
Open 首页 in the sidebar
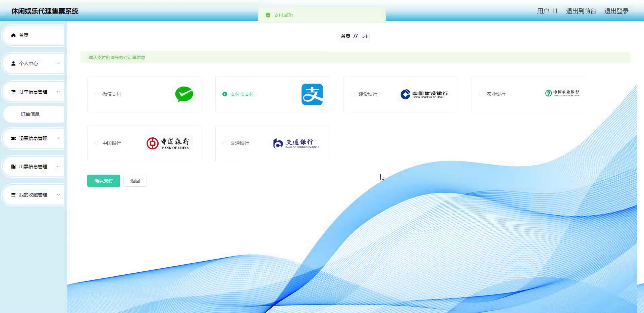coord(34,35)
